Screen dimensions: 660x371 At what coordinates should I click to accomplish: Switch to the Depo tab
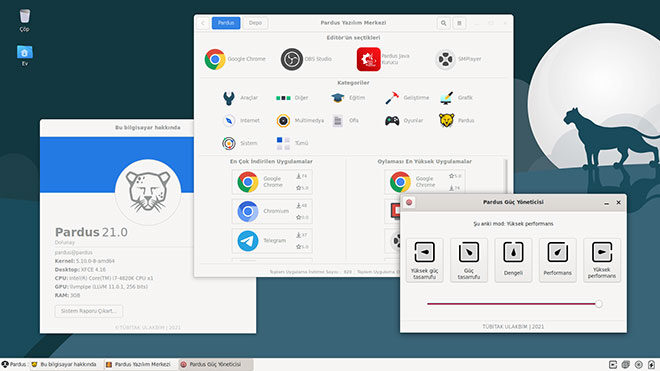pos(255,23)
